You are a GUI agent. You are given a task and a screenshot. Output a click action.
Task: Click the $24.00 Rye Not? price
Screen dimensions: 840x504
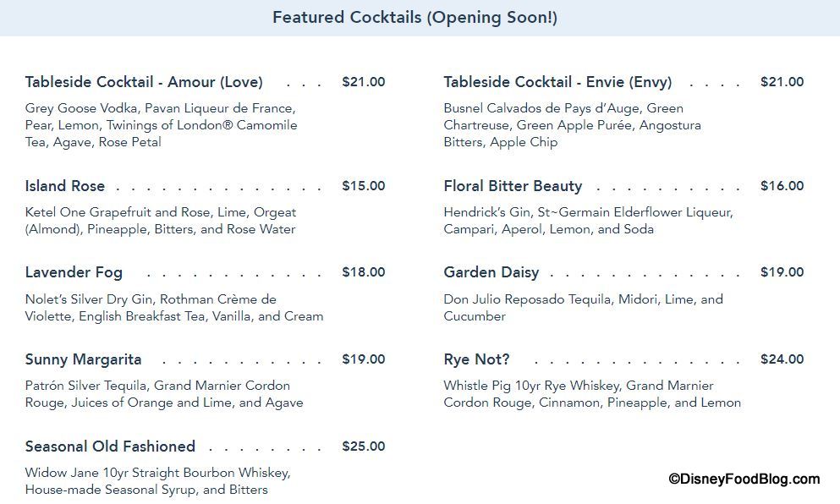point(782,359)
